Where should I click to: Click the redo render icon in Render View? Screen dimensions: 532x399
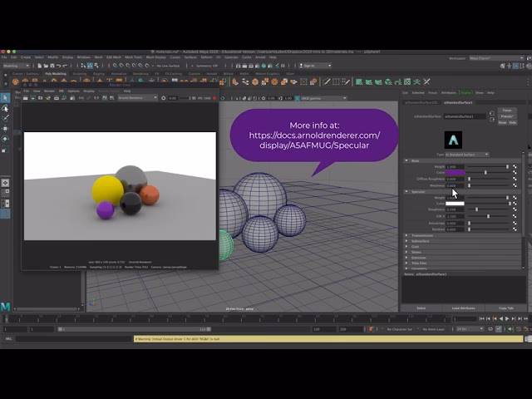[26, 98]
